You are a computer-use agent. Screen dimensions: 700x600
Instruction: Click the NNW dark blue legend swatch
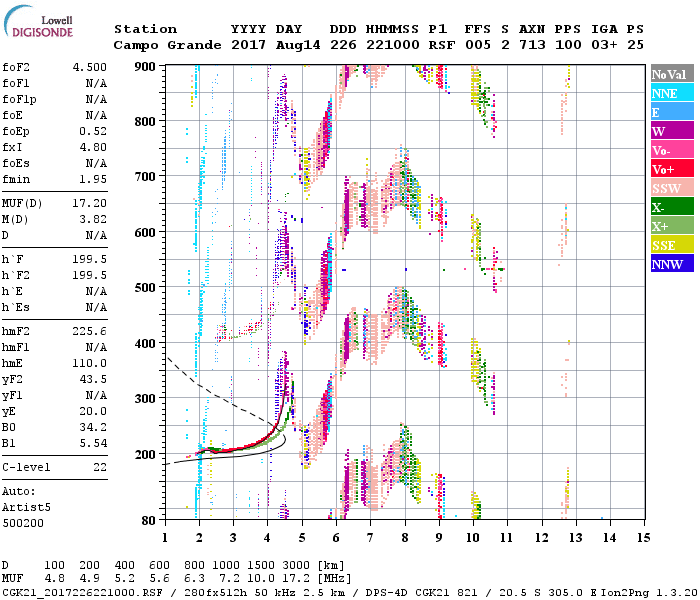point(671,264)
